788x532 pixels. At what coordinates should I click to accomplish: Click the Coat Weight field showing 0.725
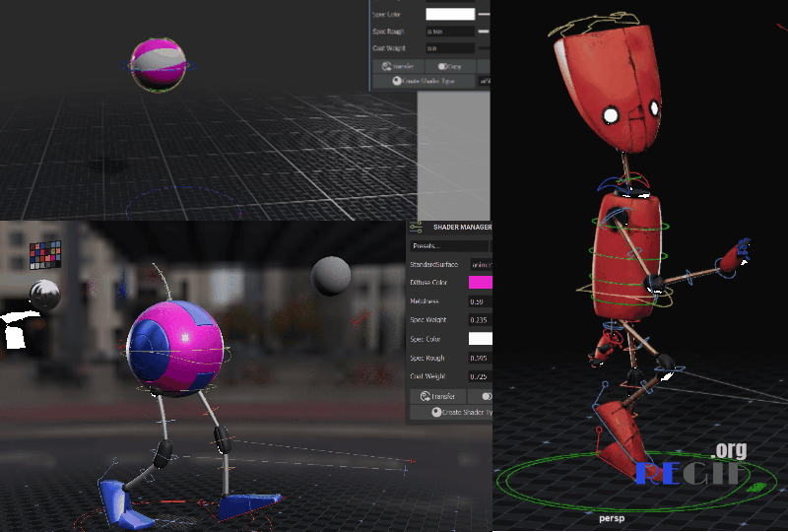(480, 376)
